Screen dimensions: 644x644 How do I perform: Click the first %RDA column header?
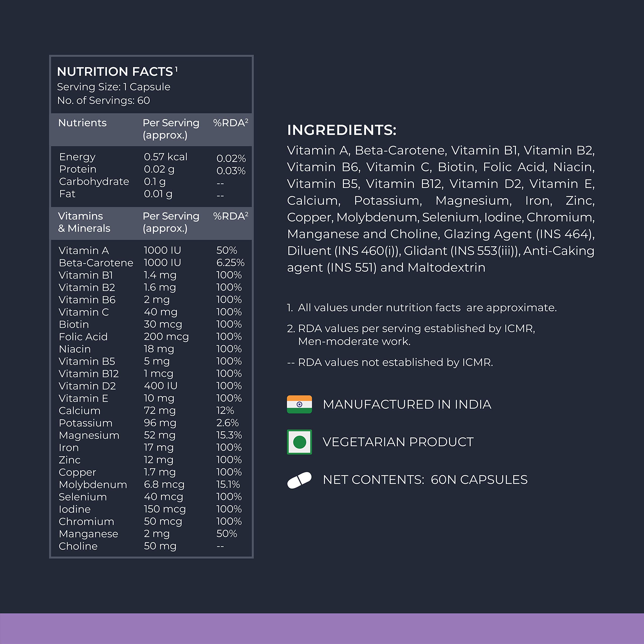click(231, 123)
